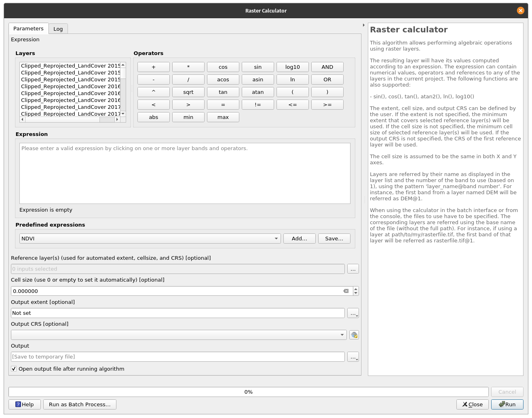Insert the greater-than operator

click(x=188, y=105)
